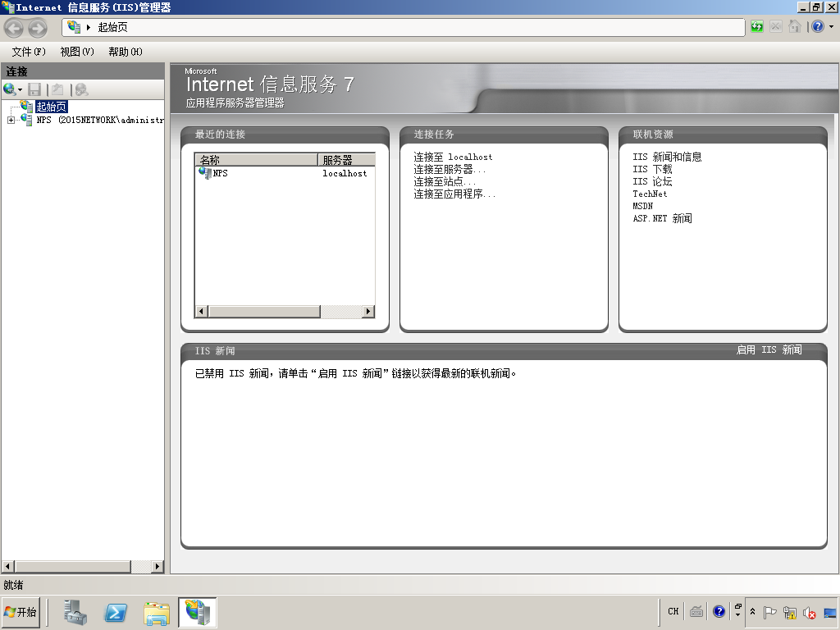Open ASP.NET 新闻 link
The height and width of the screenshot is (630, 840).
[662, 218]
